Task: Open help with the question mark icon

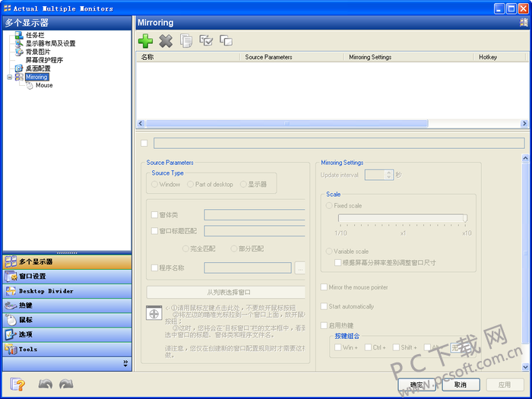Action: click(x=17, y=385)
